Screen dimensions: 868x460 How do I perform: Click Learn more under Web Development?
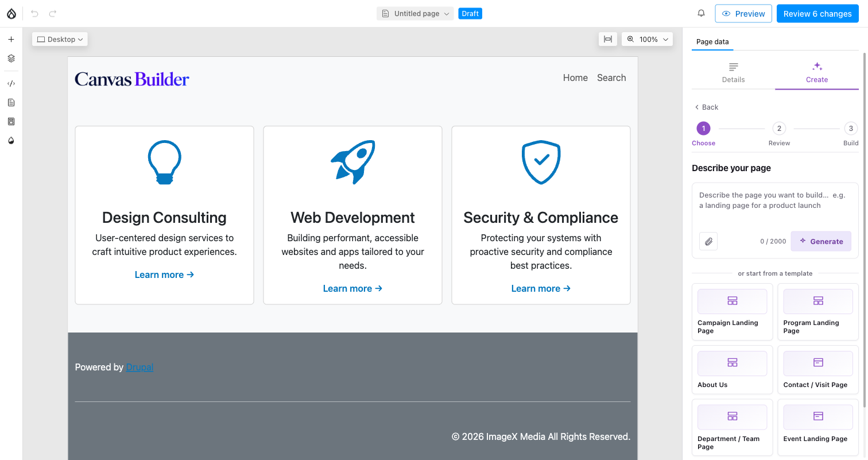[352, 288]
